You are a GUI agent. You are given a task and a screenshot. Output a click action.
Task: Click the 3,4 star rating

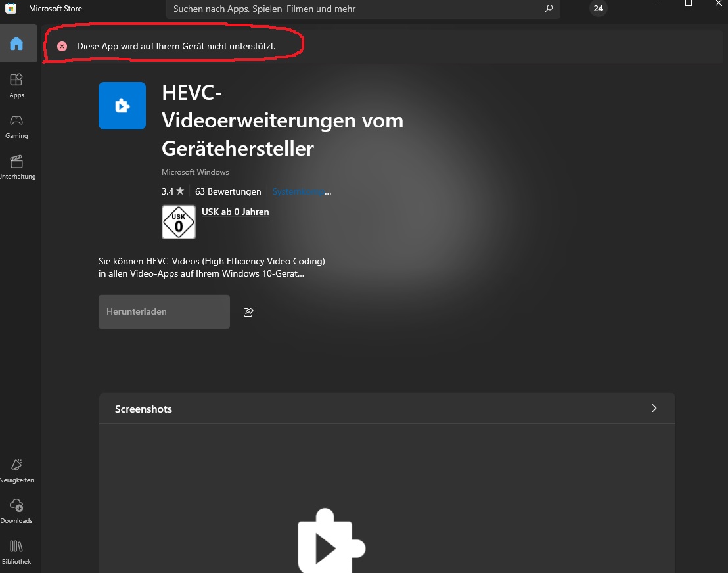(x=173, y=191)
